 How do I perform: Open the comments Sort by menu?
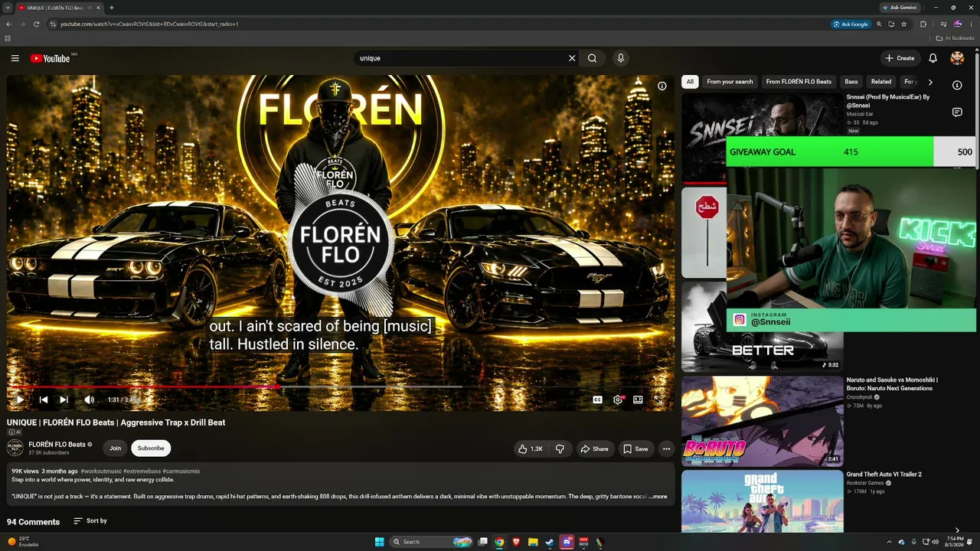[90, 521]
